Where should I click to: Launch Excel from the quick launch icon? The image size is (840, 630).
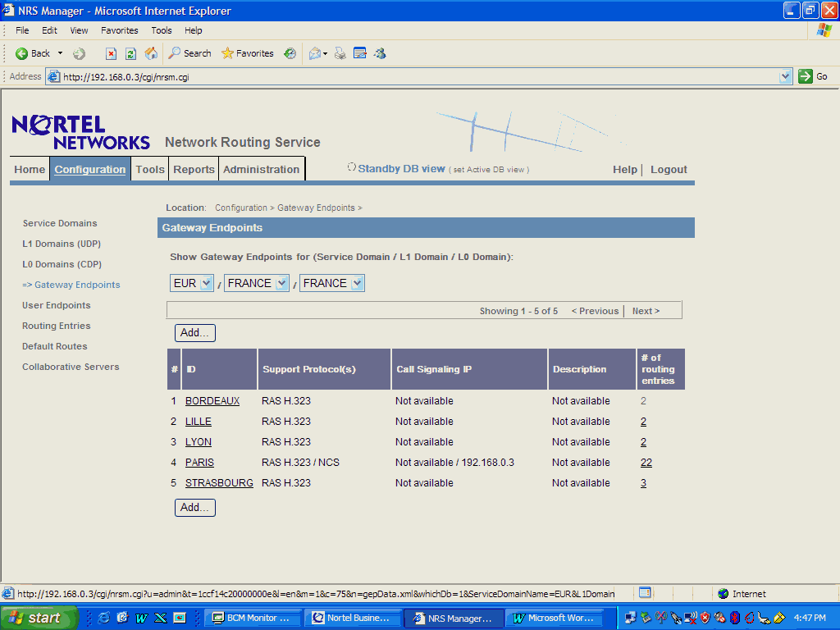click(x=160, y=618)
